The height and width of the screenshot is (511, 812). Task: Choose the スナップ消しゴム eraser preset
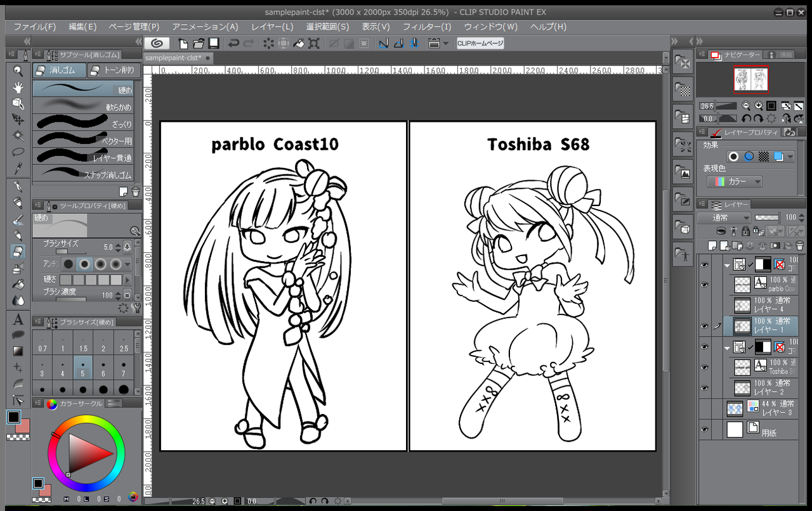tap(82, 172)
